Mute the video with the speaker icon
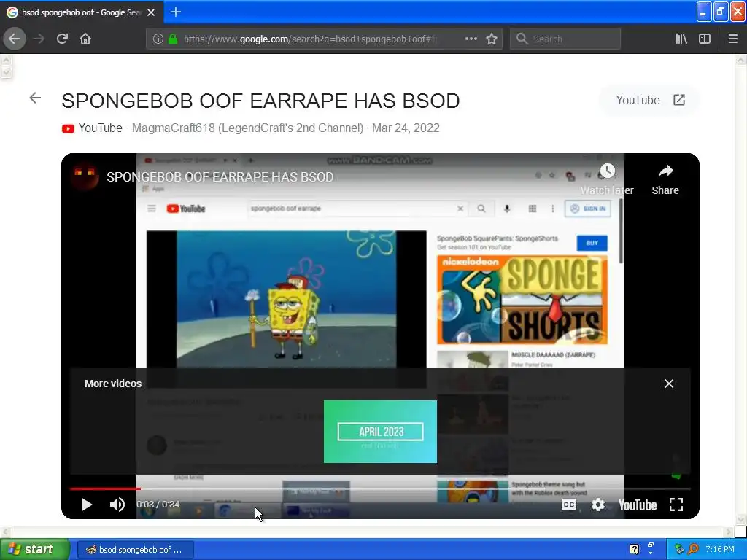Viewport: 747px width, 560px height. coord(117,505)
